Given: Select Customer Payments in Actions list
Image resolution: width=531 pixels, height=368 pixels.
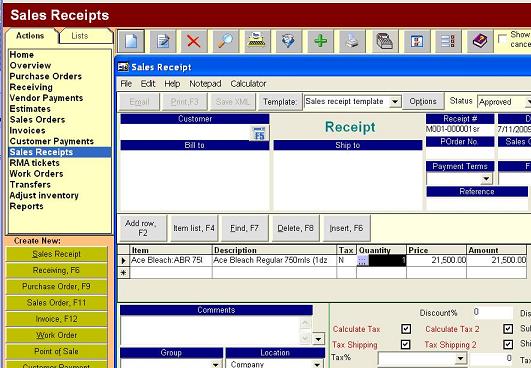Looking at the screenshot, I should coord(60,141).
